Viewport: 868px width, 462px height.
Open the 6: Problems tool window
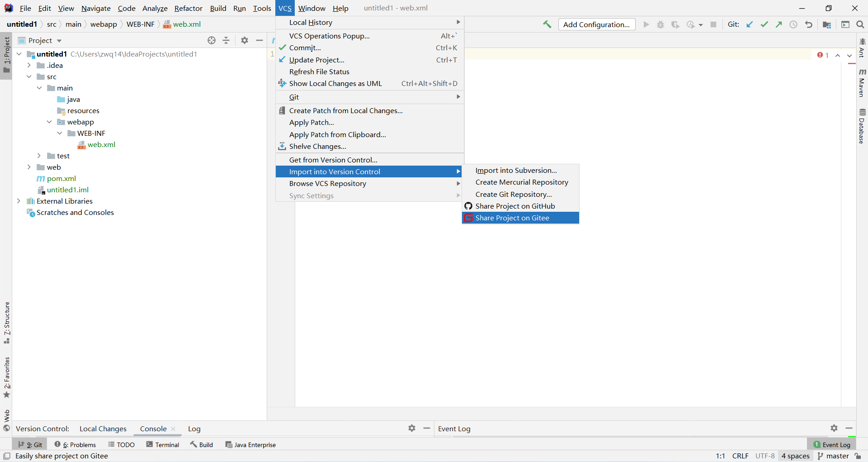[x=75, y=445]
